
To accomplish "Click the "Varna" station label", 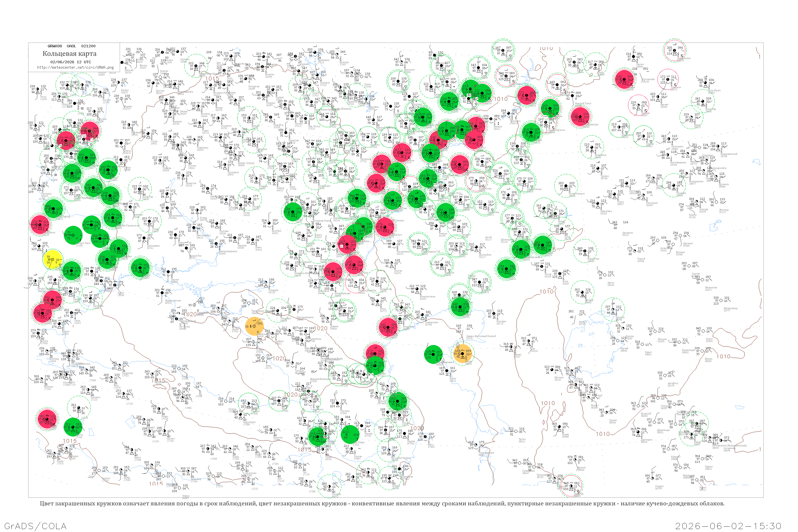I will coord(77,321).
